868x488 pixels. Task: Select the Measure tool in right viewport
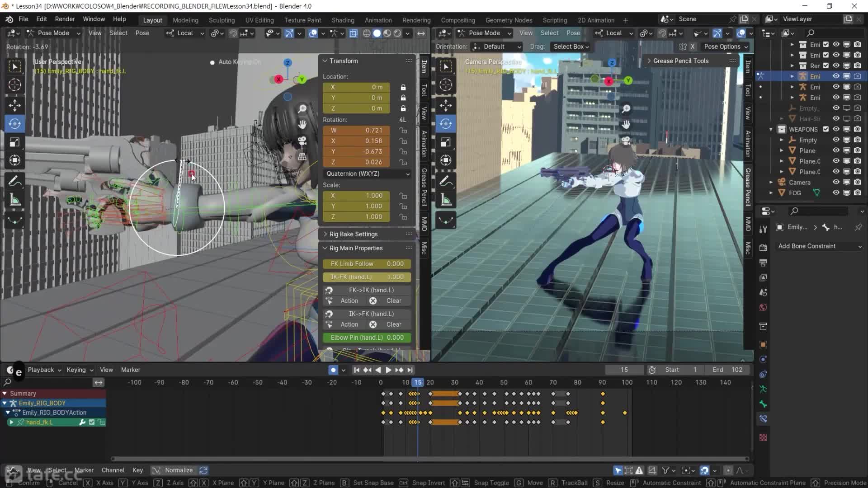pyautogui.click(x=446, y=200)
